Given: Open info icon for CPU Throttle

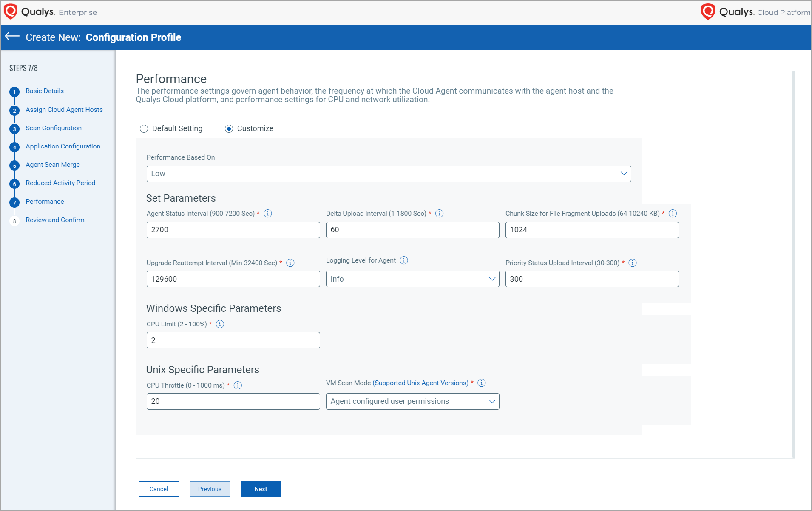Looking at the screenshot, I should (x=238, y=385).
